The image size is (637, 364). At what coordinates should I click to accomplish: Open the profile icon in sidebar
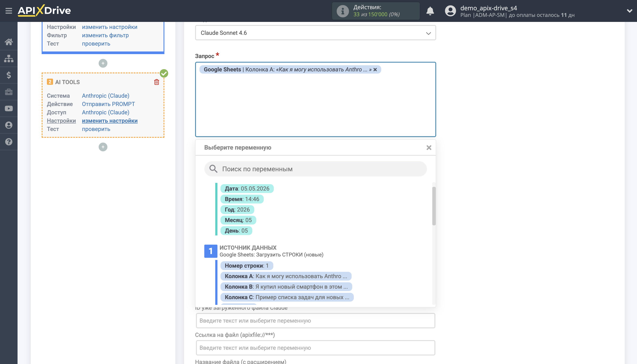point(9,125)
